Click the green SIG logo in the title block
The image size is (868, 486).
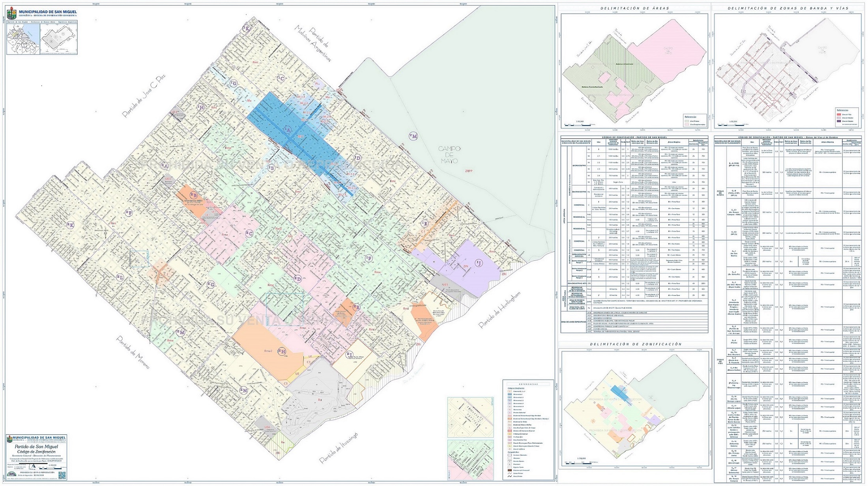[x=12, y=475]
